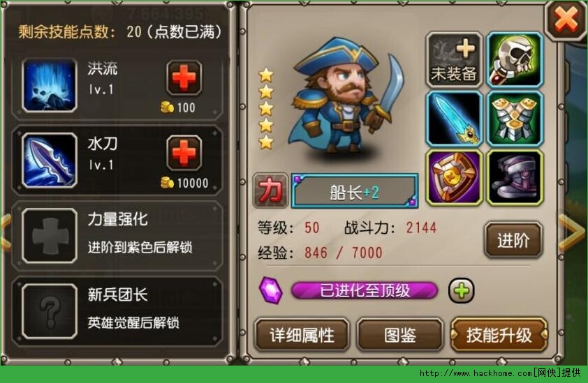Click the 详细属性 button
588x383 pixels.
302,335
